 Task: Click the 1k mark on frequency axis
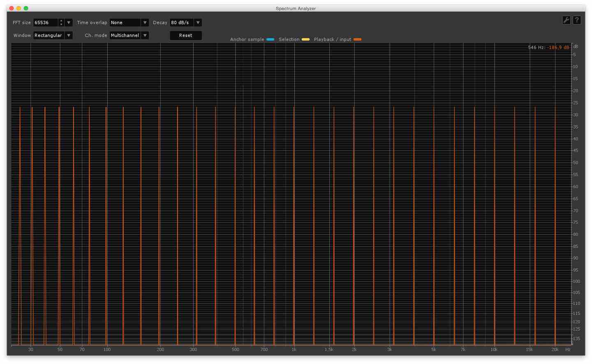point(294,350)
